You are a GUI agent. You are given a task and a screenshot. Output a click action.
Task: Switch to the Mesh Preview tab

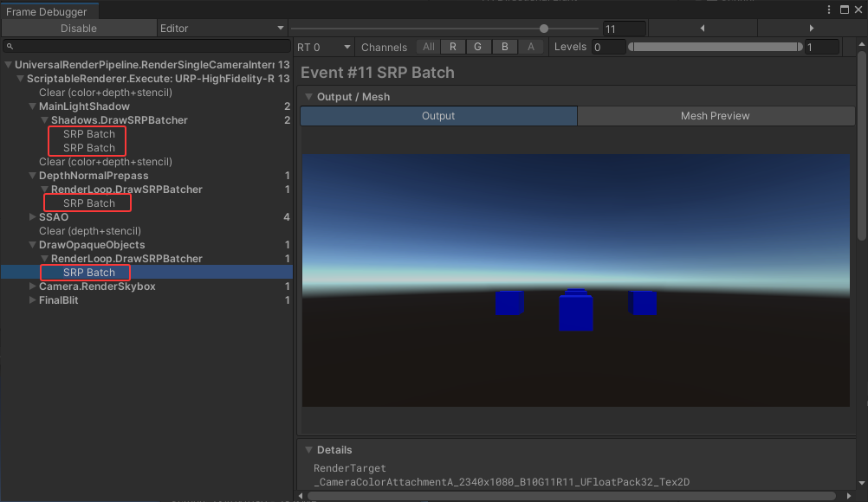point(715,116)
